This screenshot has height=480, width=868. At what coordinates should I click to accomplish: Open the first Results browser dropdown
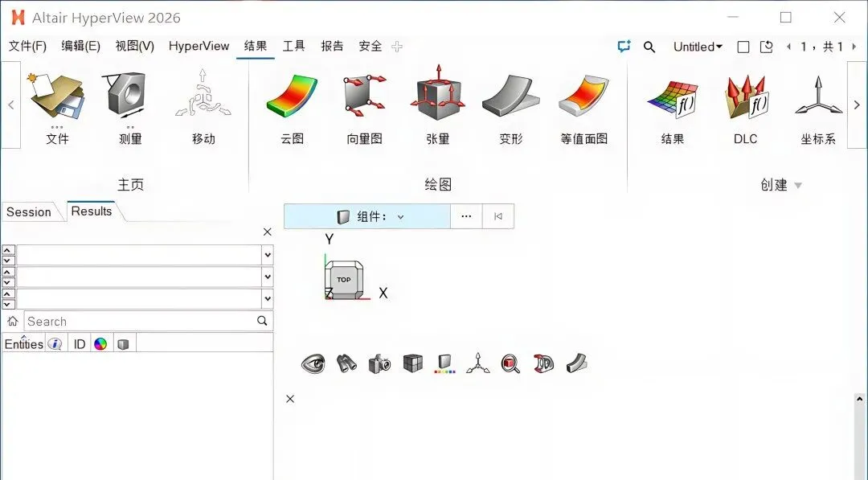[268, 255]
